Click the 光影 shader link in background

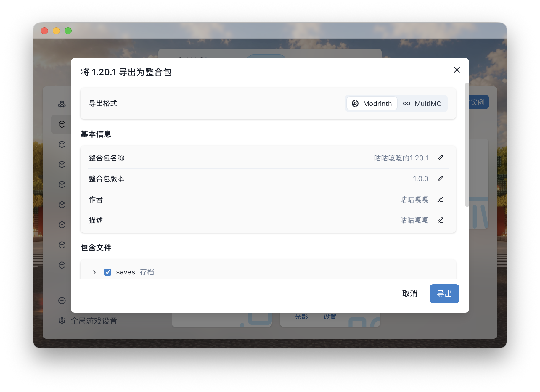click(301, 317)
